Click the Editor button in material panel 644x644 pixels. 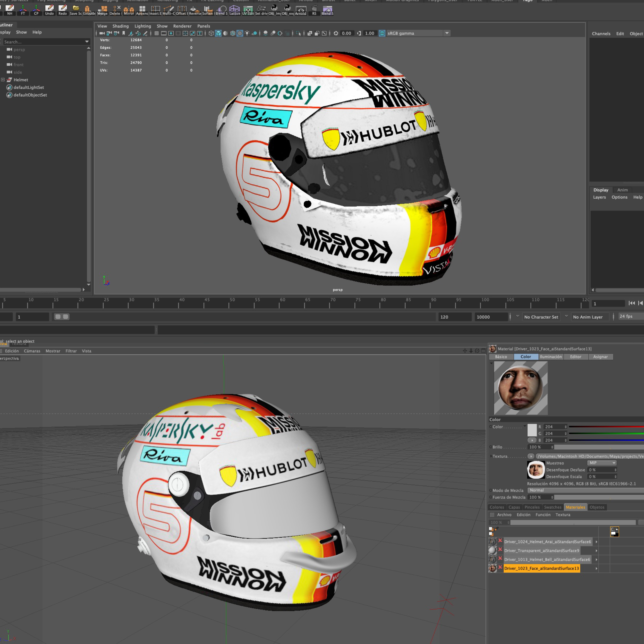coord(576,357)
